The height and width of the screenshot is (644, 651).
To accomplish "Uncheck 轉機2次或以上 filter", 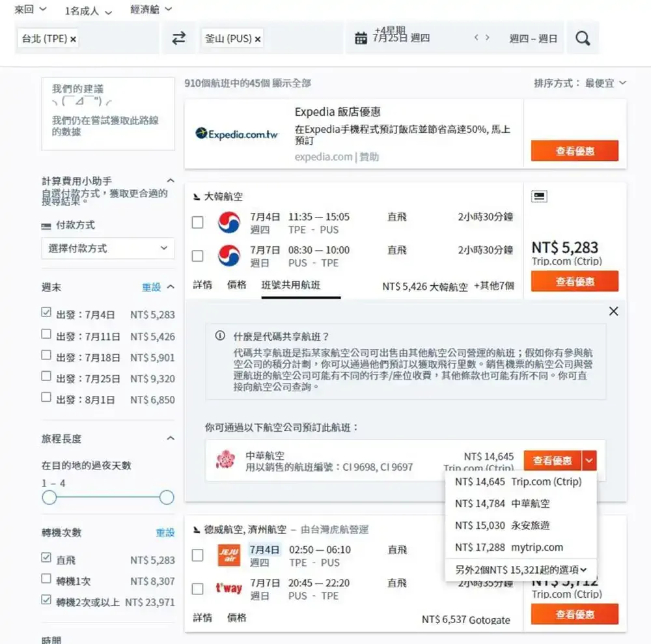I will tap(46, 600).
